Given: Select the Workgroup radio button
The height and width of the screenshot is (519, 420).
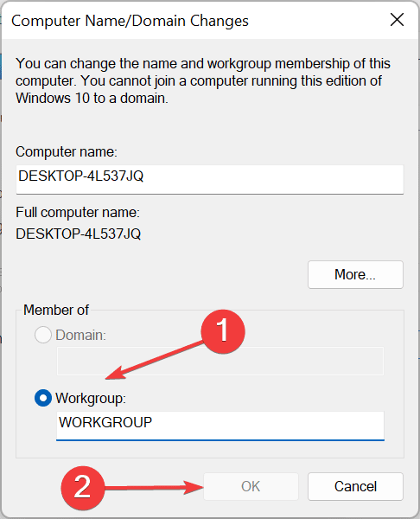Looking at the screenshot, I should pos(43,398).
